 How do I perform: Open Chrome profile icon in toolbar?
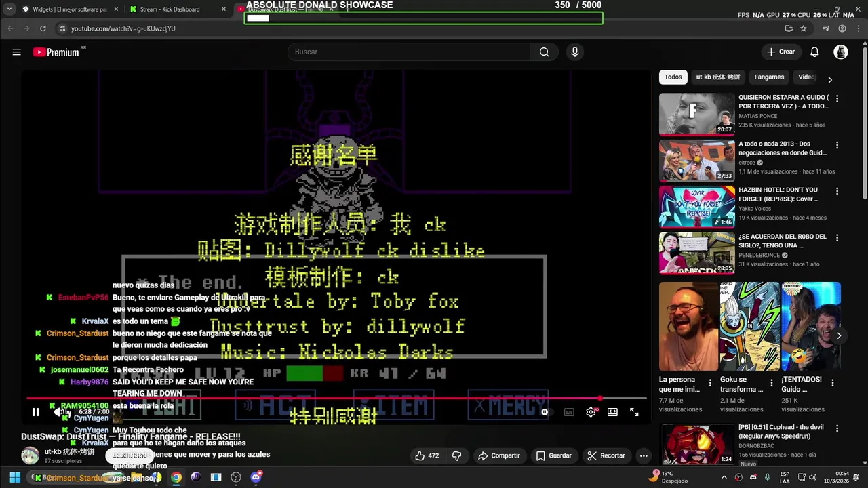point(842,28)
